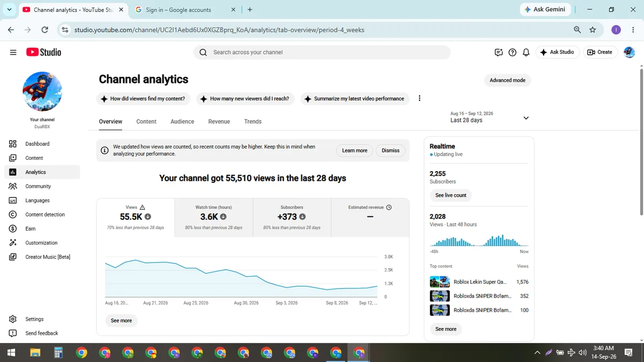This screenshot has height=362, width=644.
Task: Select the Watch time (hours) metric card
Action: pos(214,218)
